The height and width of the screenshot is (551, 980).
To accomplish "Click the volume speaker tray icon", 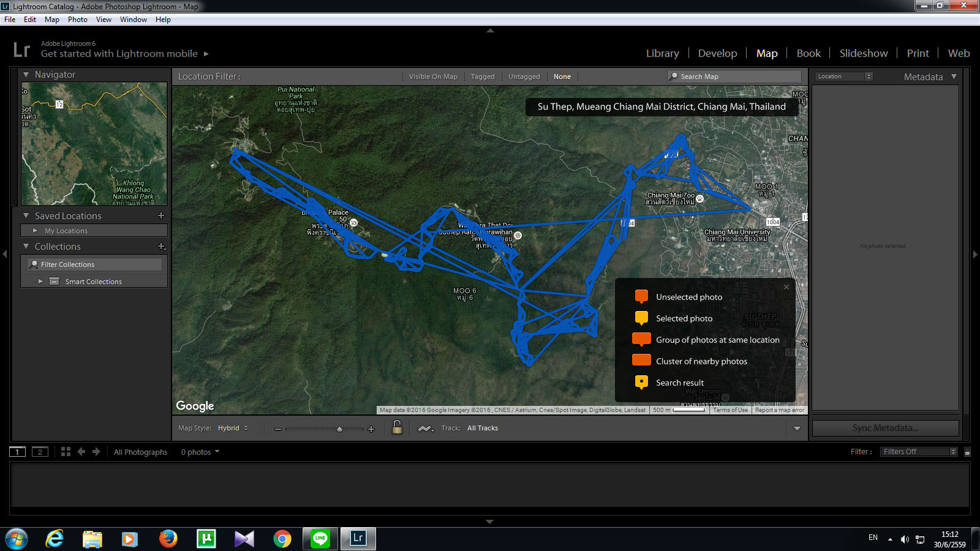I will pos(905,539).
